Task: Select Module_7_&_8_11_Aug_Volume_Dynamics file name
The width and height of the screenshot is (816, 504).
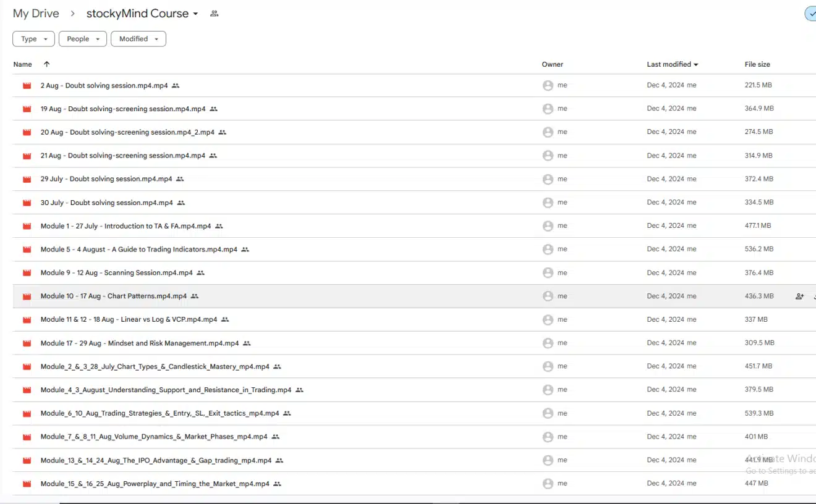Action: pos(154,438)
